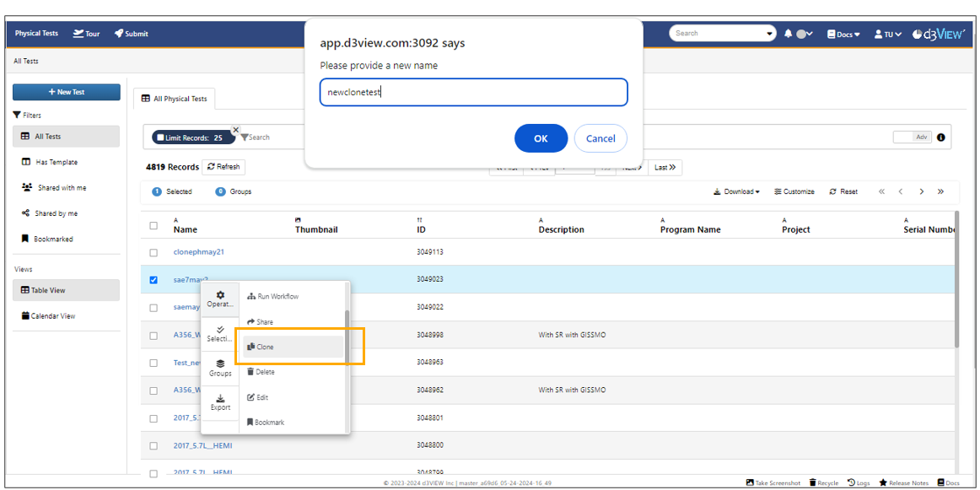The width and height of the screenshot is (980, 490).
Task: Open the notifications bell
Action: [x=788, y=34]
